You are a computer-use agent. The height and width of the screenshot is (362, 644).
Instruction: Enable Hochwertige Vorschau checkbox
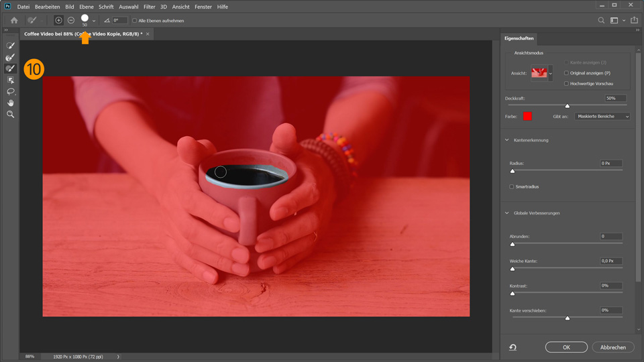click(566, 83)
